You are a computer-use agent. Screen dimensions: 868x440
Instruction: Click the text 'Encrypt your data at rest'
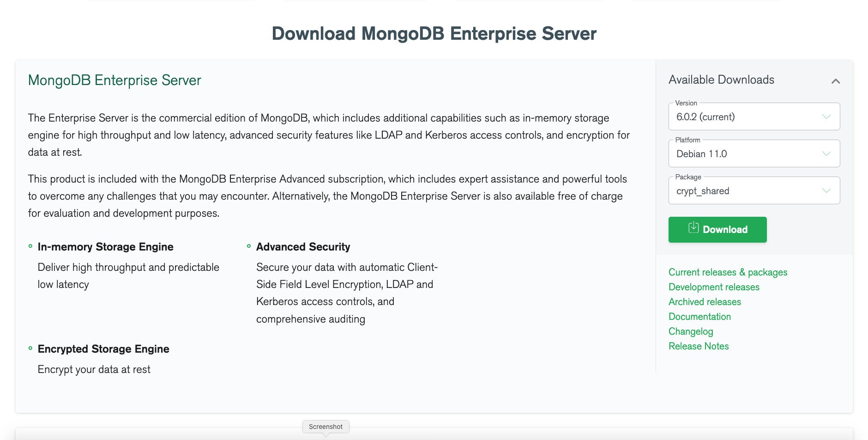point(94,370)
